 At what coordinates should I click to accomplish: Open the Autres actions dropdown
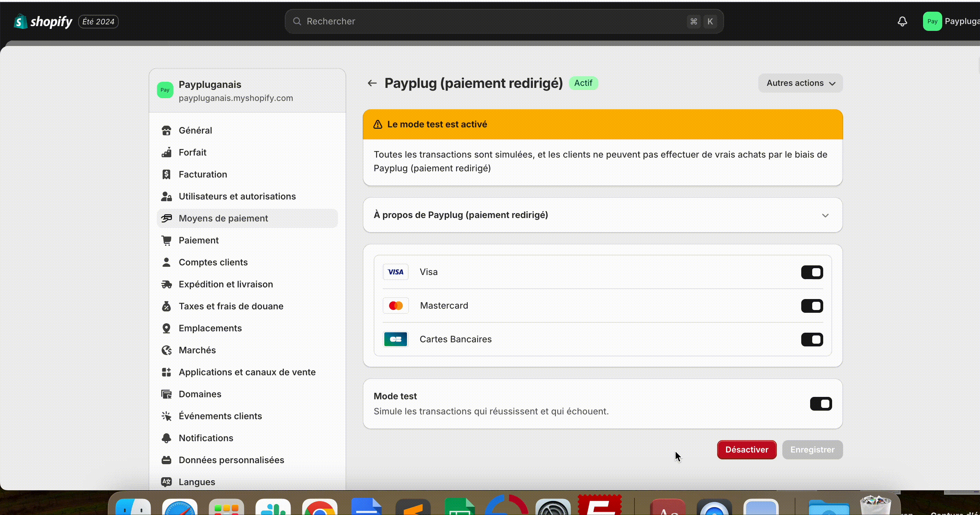tap(801, 83)
